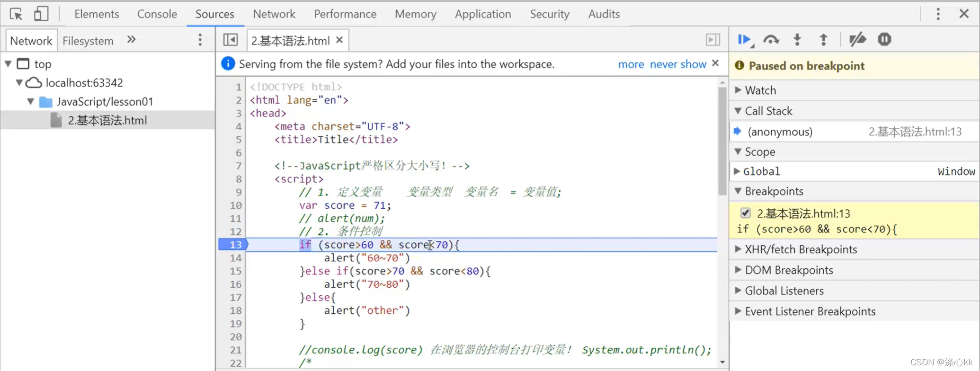980x371 pixels.
Task: Uncheck the breakpoint at 2.基本语法.html:13
Action: point(745,213)
